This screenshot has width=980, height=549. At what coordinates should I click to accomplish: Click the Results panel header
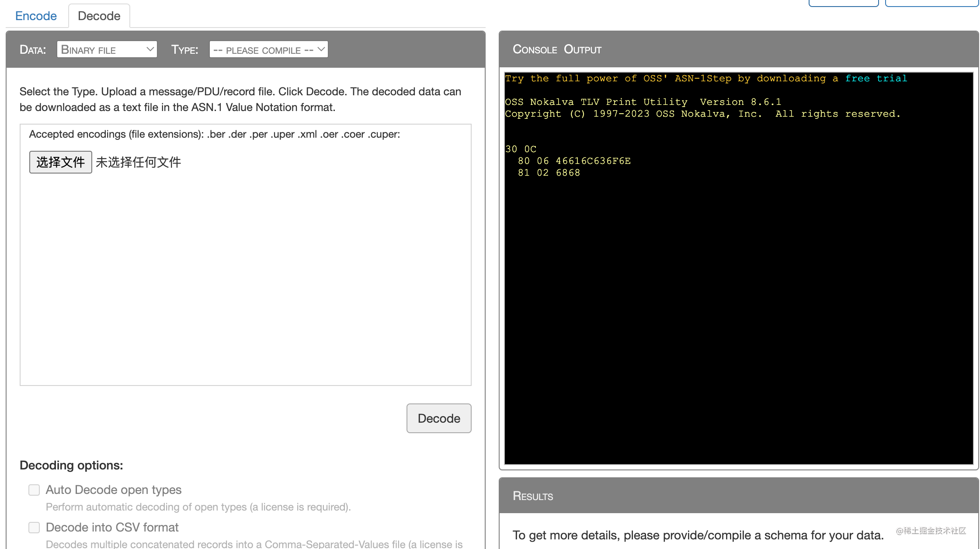(x=738, y=496)
